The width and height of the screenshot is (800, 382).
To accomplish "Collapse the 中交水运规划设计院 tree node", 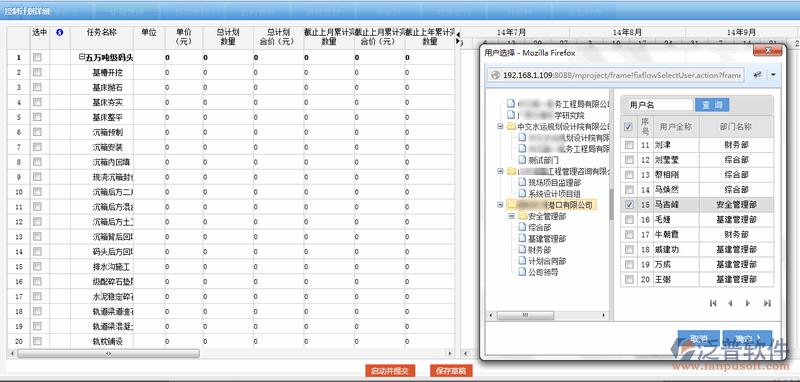I will click(x=500, y=126).
